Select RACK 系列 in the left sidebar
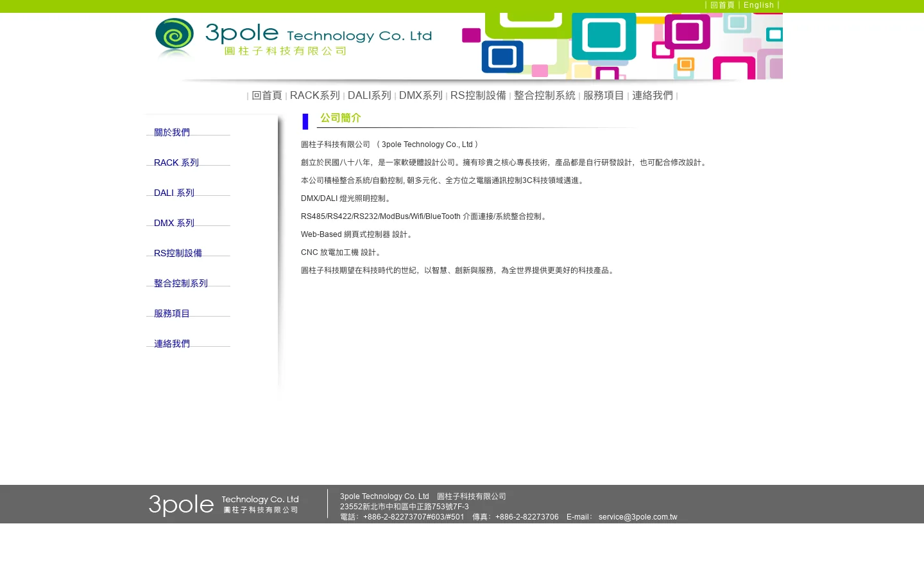The height and width of the screenshot is (578, 924). (176, 162)
